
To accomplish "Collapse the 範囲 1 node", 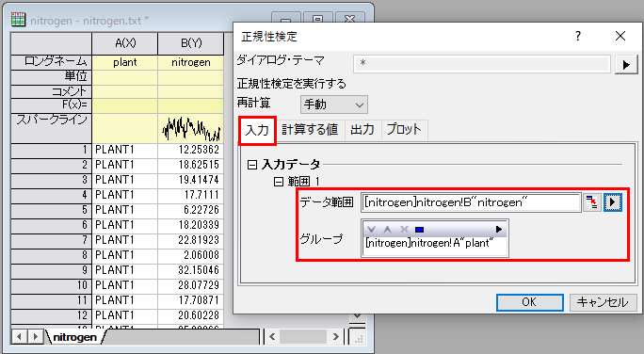I will [279, 181].
